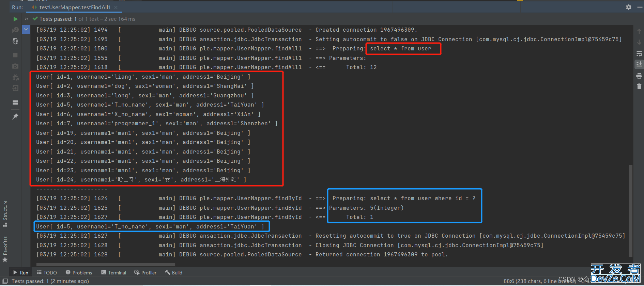Print the console output with printer icon
Viewport: 644px width, 286px height.
(639, 76)
